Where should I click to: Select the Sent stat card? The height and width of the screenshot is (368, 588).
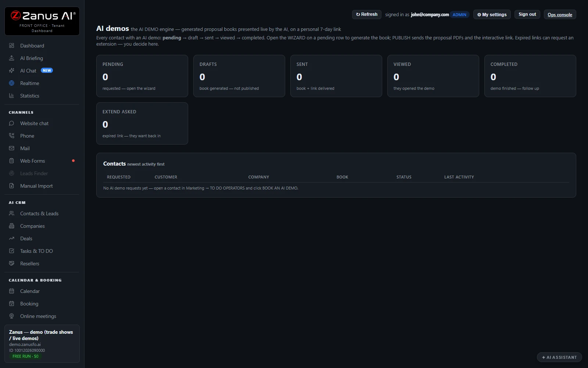pos(336,76)
